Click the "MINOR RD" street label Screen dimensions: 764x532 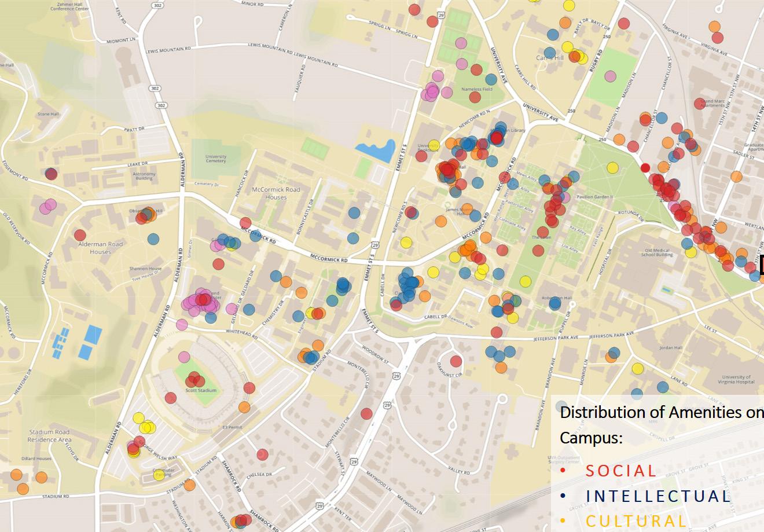pyautogui.click(x=252, y=4)
